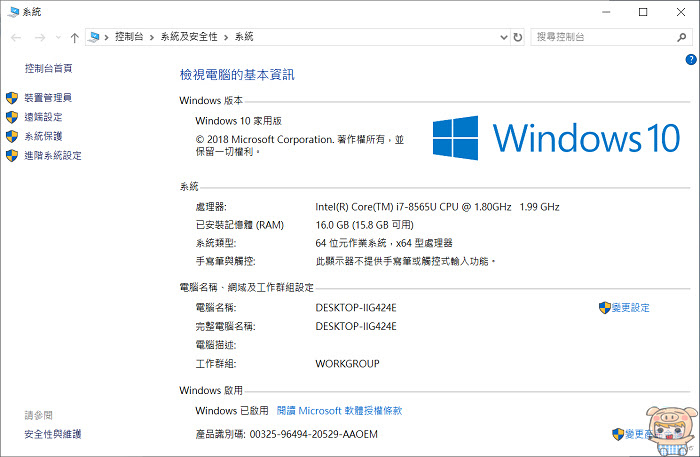Click the product ID 00325-96494-20529-AAOEM
Screen dimensions: 700x457
pos(313,434)
